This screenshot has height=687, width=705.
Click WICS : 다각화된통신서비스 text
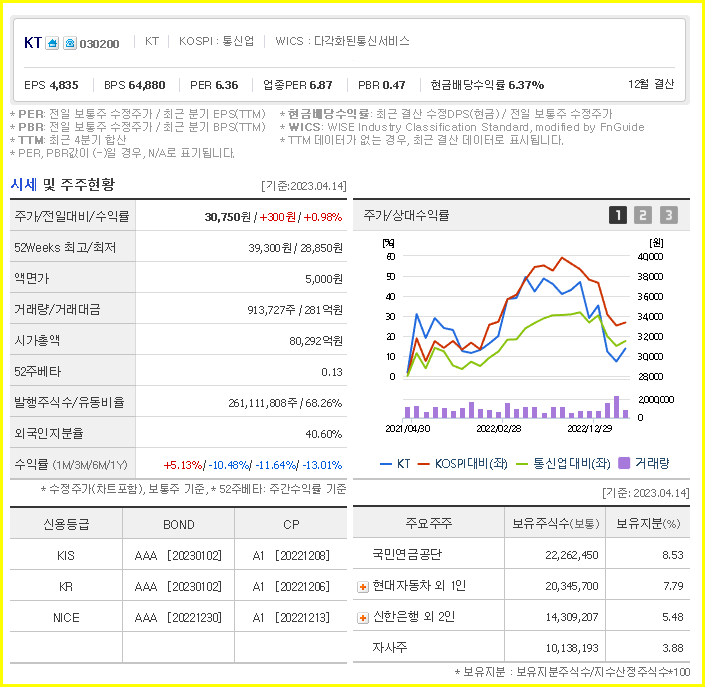pos(343,41)
